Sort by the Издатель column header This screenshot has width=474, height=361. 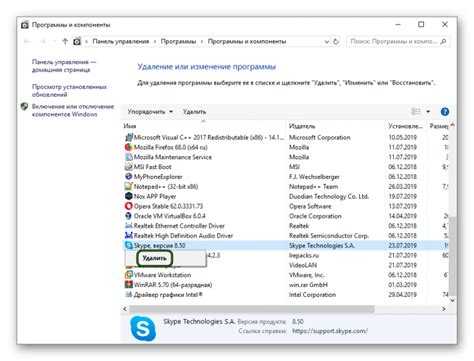coord(302,126)
